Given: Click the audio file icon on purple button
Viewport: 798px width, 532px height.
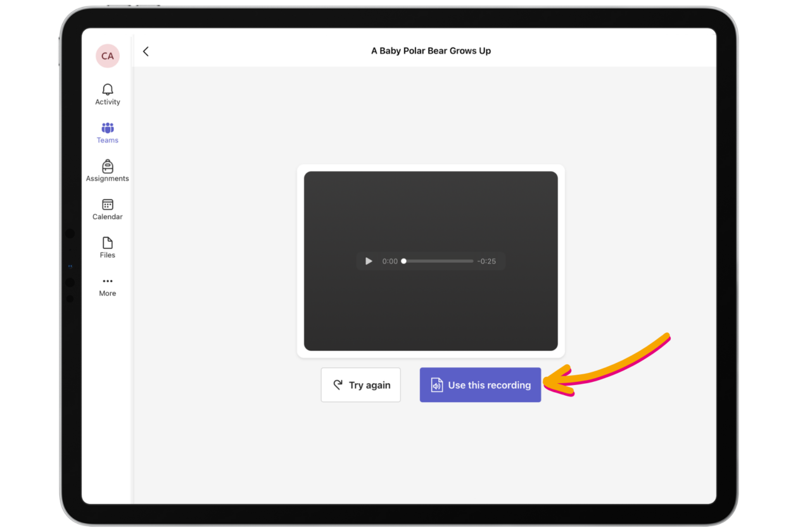Looking at the screenshot, I should pos(436,385).
